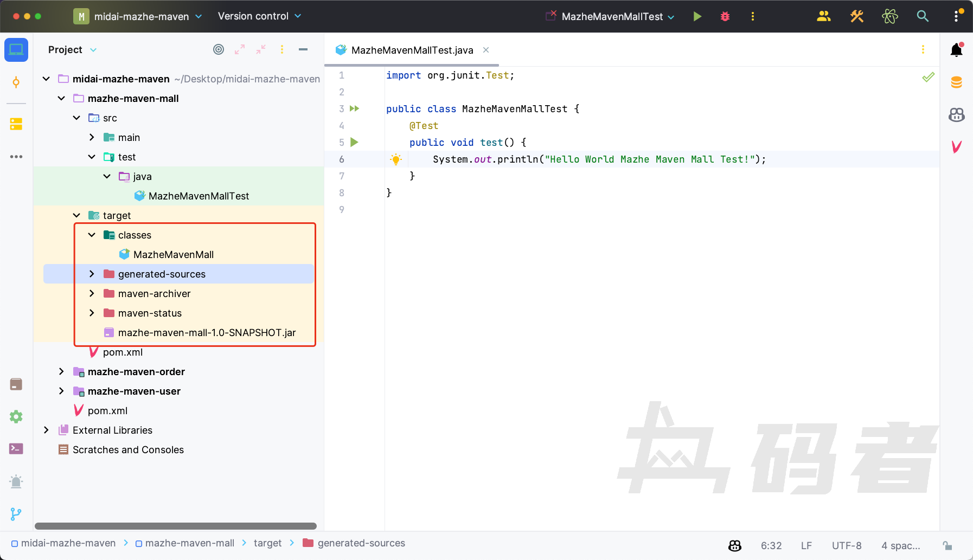973x560 pixels.
Task: Select the MazheMavenMallTest.java editor tab
Action: pos(412,50)
